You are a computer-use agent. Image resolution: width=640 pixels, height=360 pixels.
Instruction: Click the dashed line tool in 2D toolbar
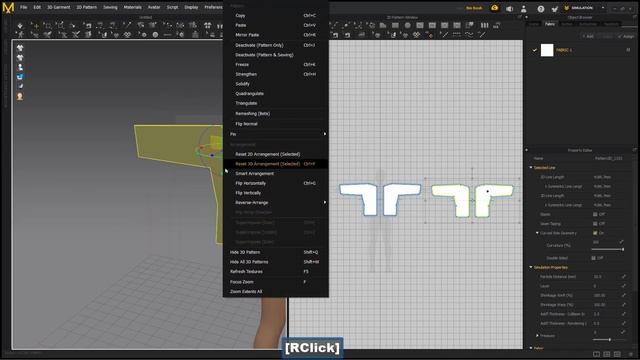click(457, 35)
